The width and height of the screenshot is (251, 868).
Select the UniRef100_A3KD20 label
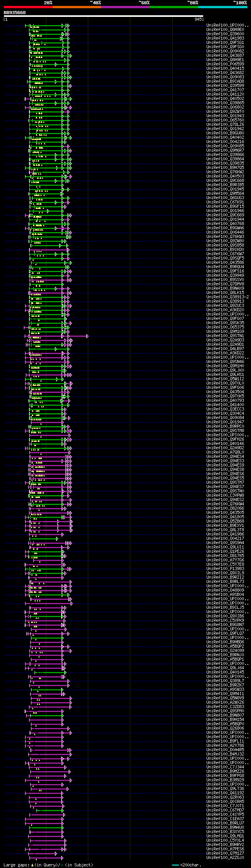coord(225,310)
